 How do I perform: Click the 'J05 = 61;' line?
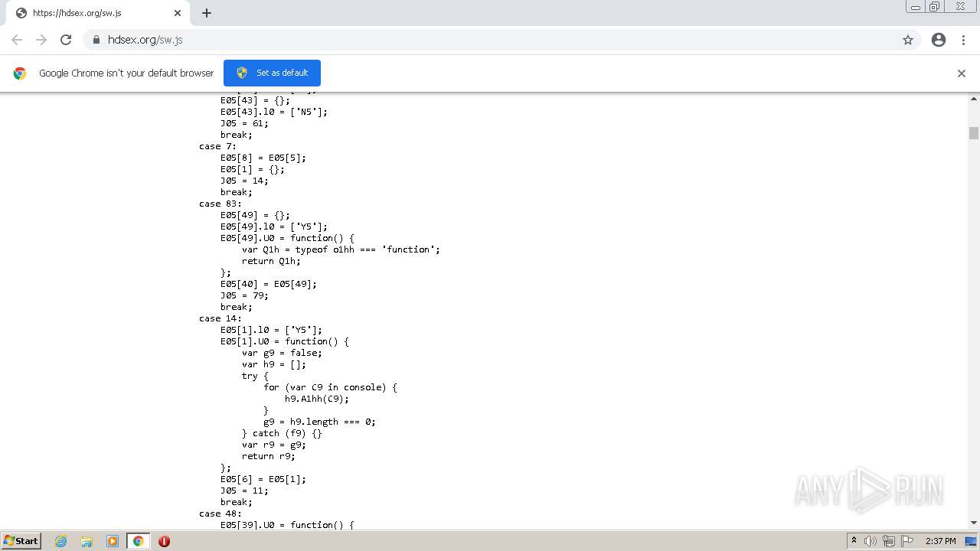244,123
